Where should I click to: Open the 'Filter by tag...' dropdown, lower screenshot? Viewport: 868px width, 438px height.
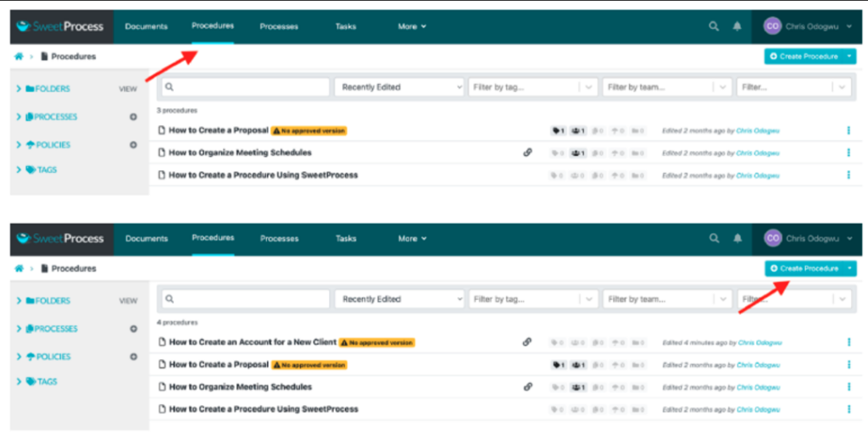533,299
